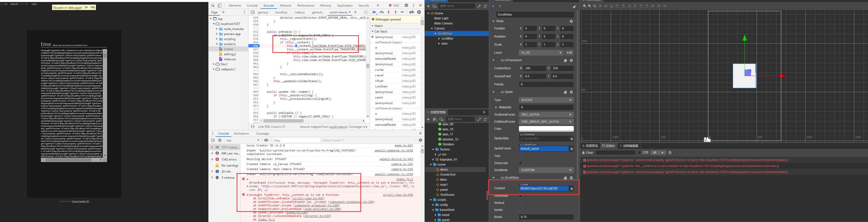Toggle the ScrollView node active checkbox
Viewport: 868px width, 222px height.
point(493,15)
